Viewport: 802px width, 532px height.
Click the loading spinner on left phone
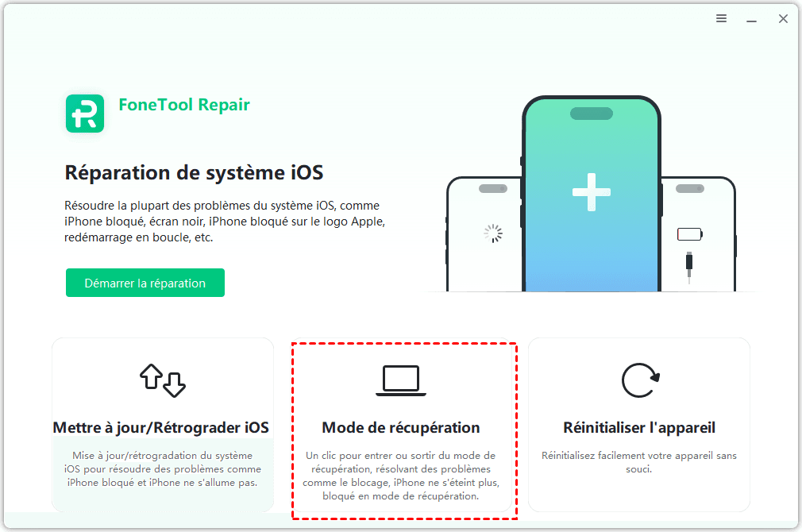(x=493, y=233)
